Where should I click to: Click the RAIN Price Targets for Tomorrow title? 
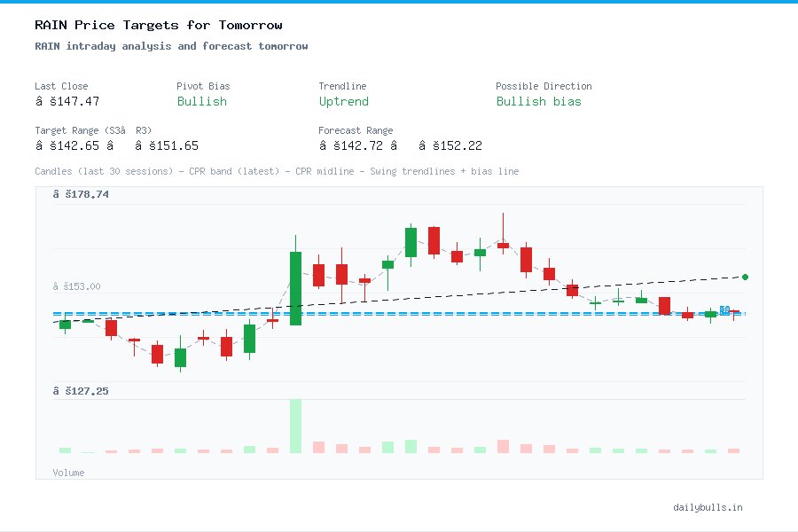[x=159, y=25]
